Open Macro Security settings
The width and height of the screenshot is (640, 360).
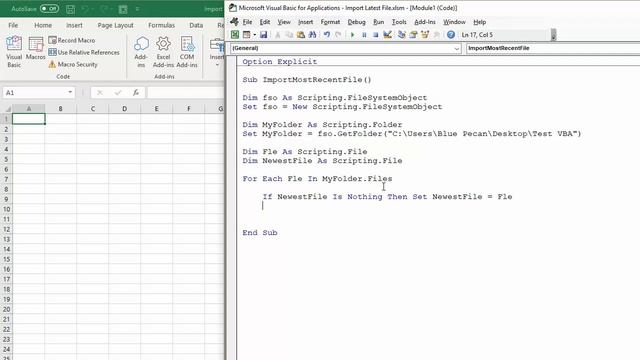(73, 64)
